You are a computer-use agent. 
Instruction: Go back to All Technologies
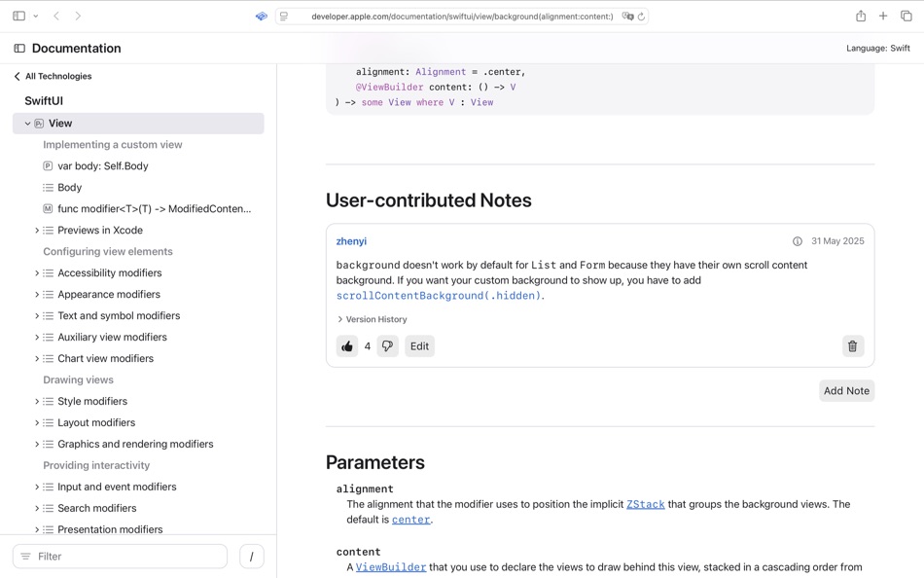(53, 76)
